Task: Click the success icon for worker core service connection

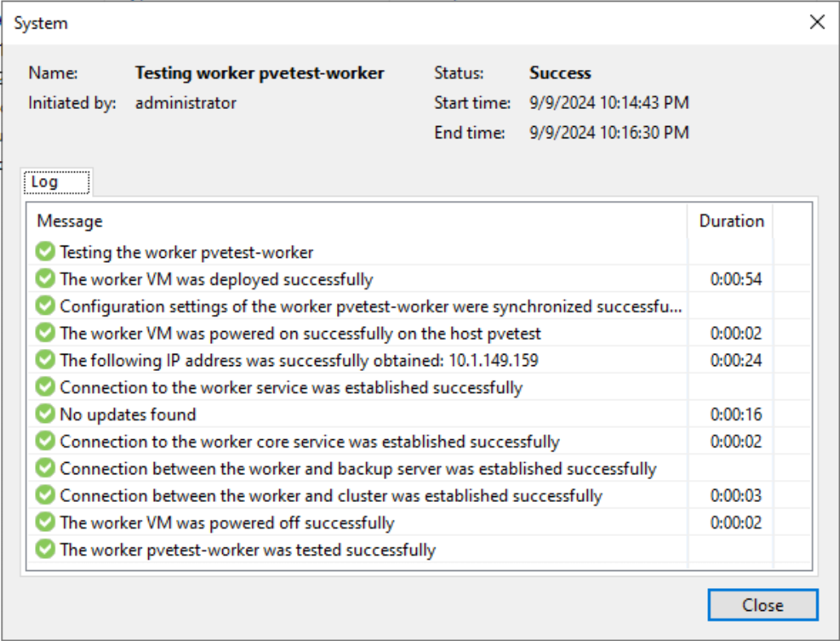Action: pyautogui.click(x=45, y=441)
